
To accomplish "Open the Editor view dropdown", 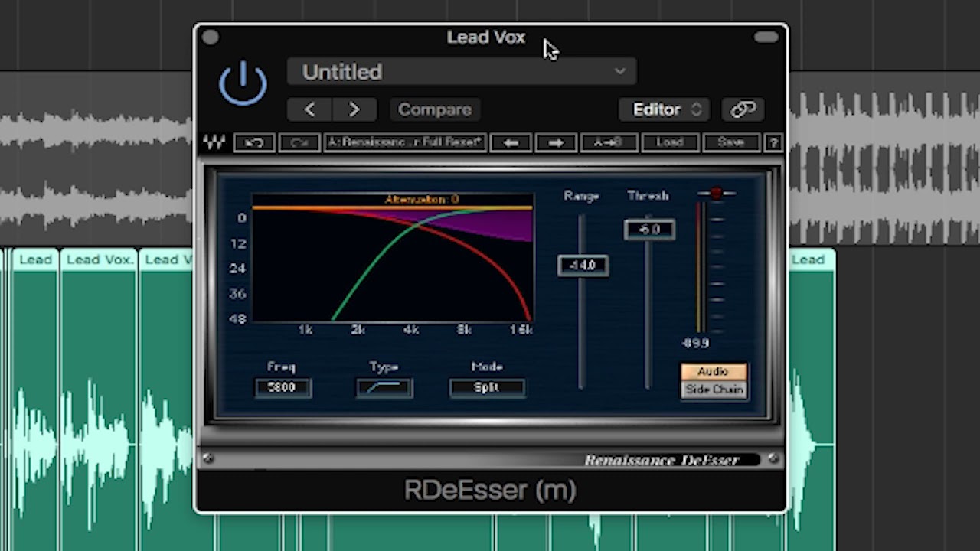I will [x=664, y=109].
